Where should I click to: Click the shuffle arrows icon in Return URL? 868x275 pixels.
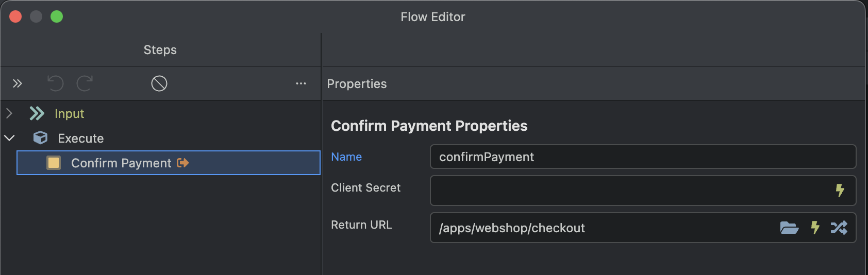coord(839,228)
